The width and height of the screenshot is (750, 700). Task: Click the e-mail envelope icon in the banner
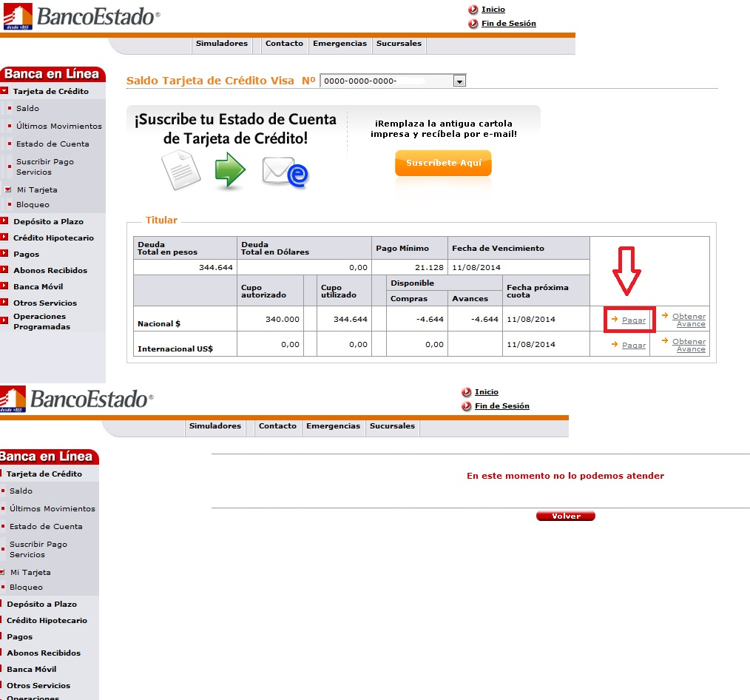point(286,172)
